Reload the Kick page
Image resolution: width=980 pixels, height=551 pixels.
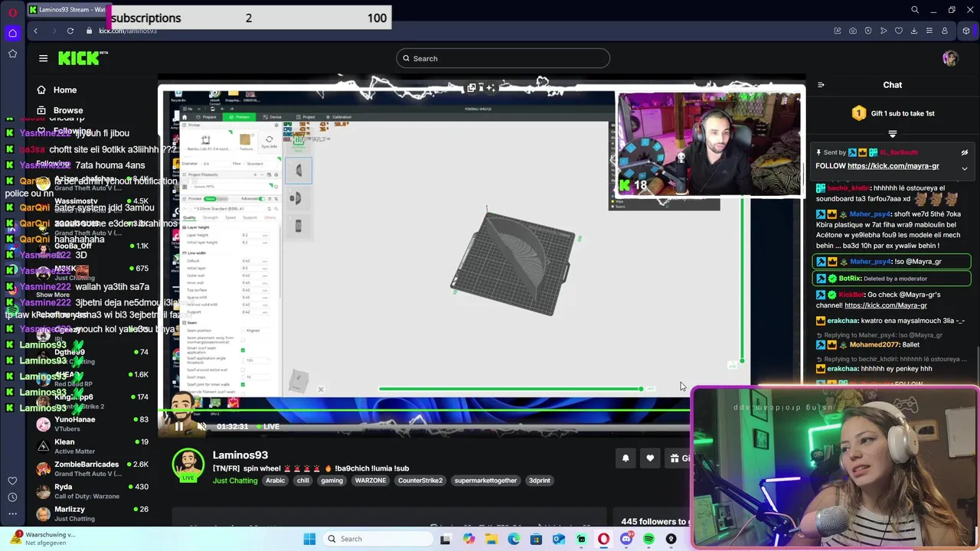pyautogui.click(x=70, y=31)
